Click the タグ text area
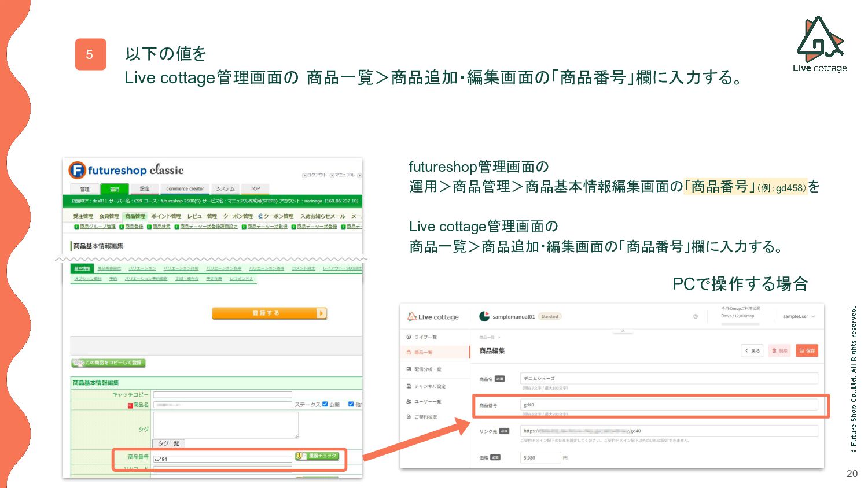Screen dimensions: 868x488 [x=226, y=424]
